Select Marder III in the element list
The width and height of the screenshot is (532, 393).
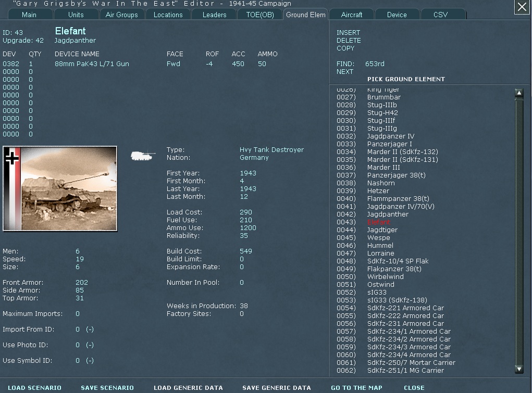coord(383,168)
